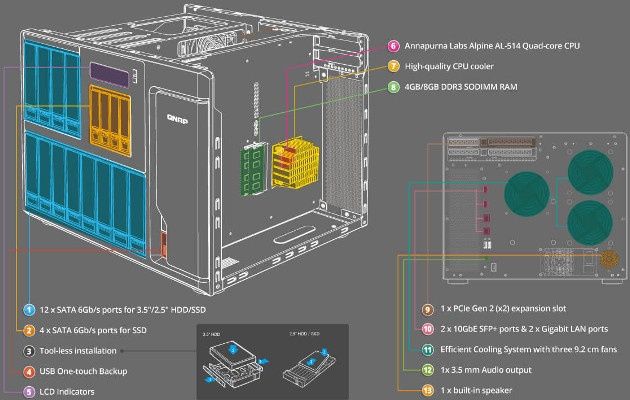Click 'Efficient Cooling System with three 9.2 cm fans'
The width and height of the screenshot is (630, 400).
coord(528,350)
